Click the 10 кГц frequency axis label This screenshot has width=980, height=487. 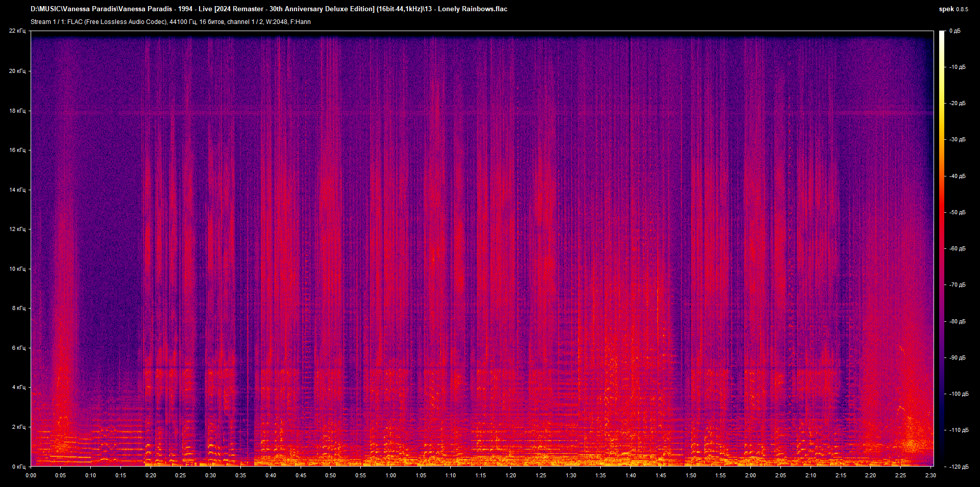17,269
